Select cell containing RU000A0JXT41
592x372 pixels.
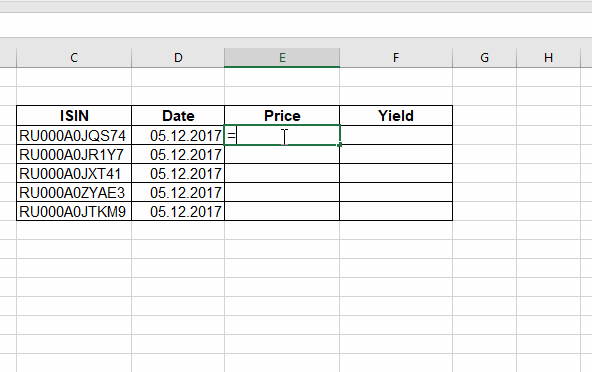74,173
